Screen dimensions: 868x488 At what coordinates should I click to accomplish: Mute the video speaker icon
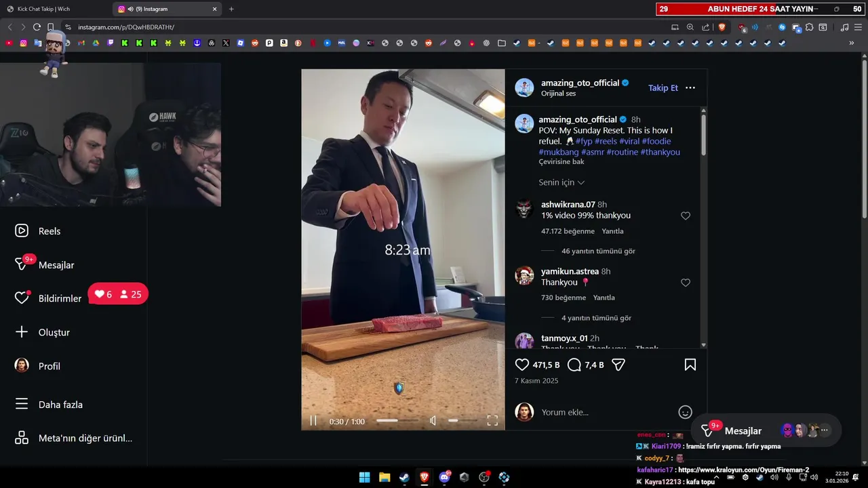[x=433, y=421]
